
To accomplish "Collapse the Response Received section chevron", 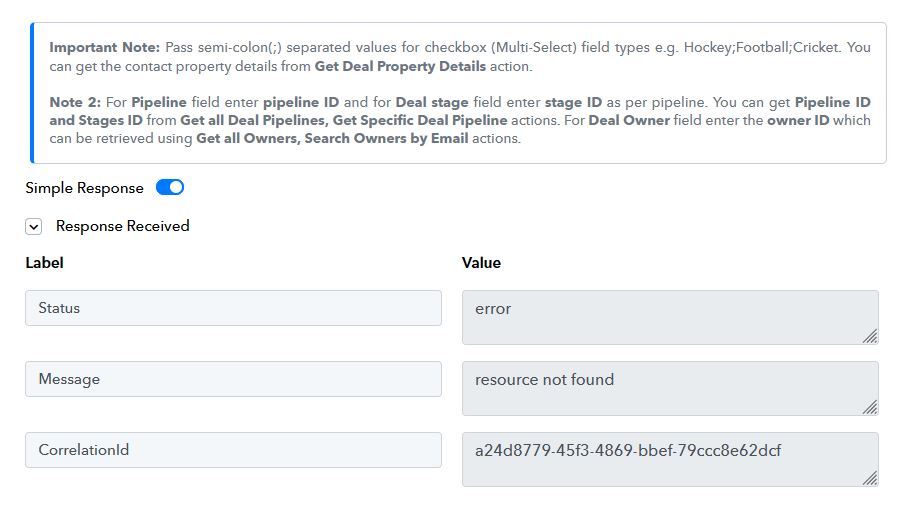I will (x=34, y=227).
